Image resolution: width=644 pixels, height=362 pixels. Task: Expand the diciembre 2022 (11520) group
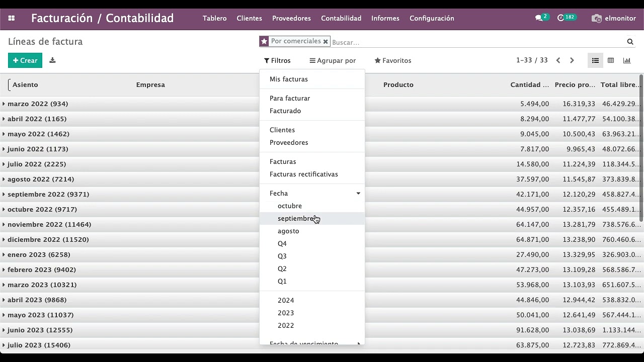pyautogui.click(x=48, y=239)
